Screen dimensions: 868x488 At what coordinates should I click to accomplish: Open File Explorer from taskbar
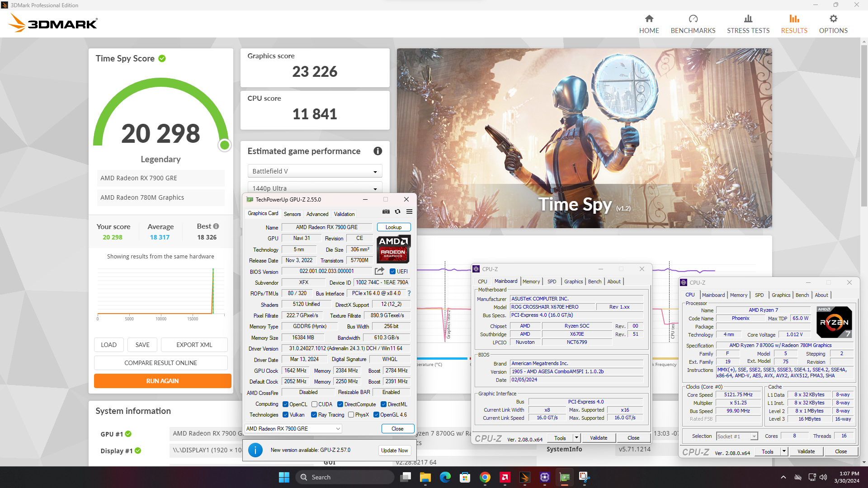point(425,477)
